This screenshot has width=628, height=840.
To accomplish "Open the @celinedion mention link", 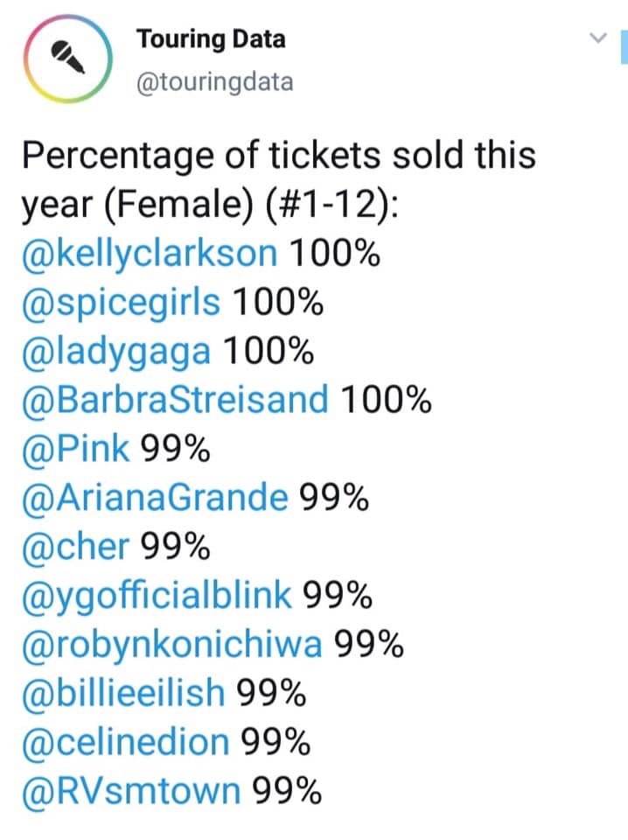I will (x=125, y=744).
